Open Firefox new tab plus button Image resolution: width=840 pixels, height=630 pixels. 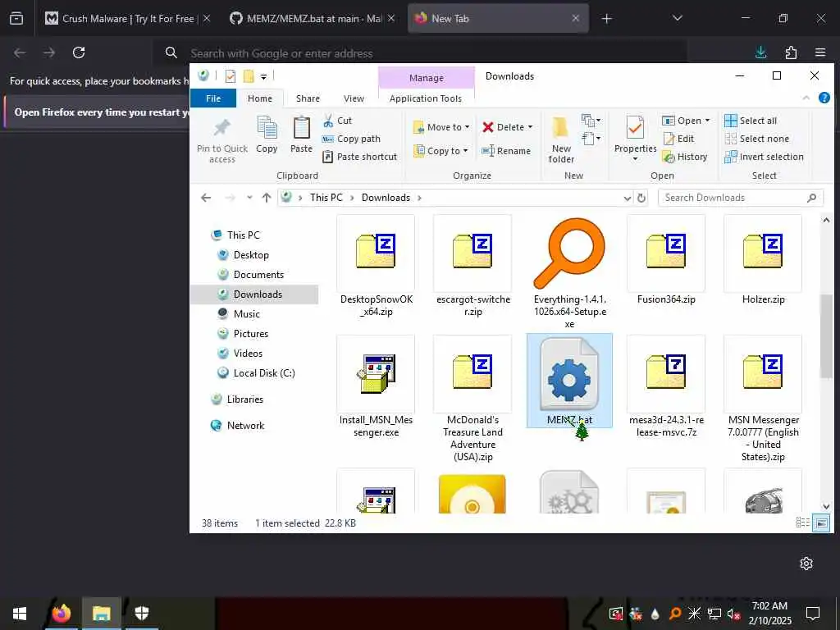click(606, 19)
